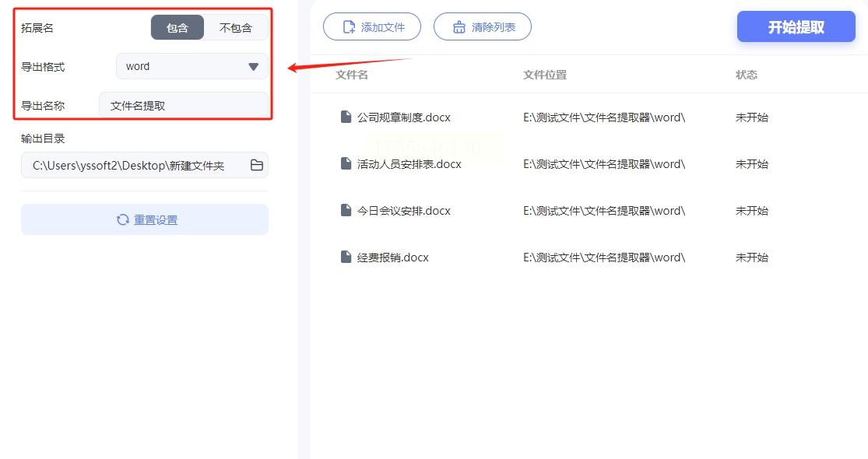
Task: Click the 状态 column header
Action: [x=747, y=75]
